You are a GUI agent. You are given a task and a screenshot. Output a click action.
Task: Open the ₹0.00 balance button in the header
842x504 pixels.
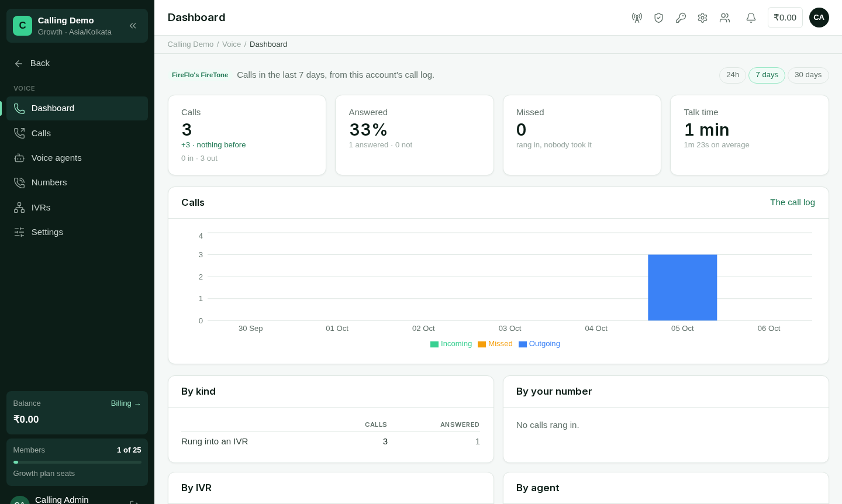tap(785, 18)
